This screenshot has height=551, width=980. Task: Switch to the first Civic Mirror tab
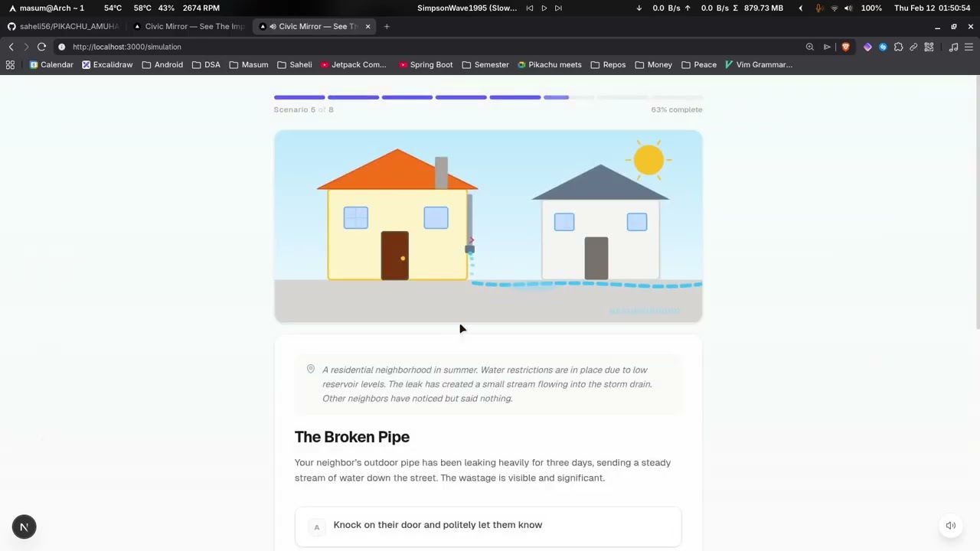tap(189, 26)
